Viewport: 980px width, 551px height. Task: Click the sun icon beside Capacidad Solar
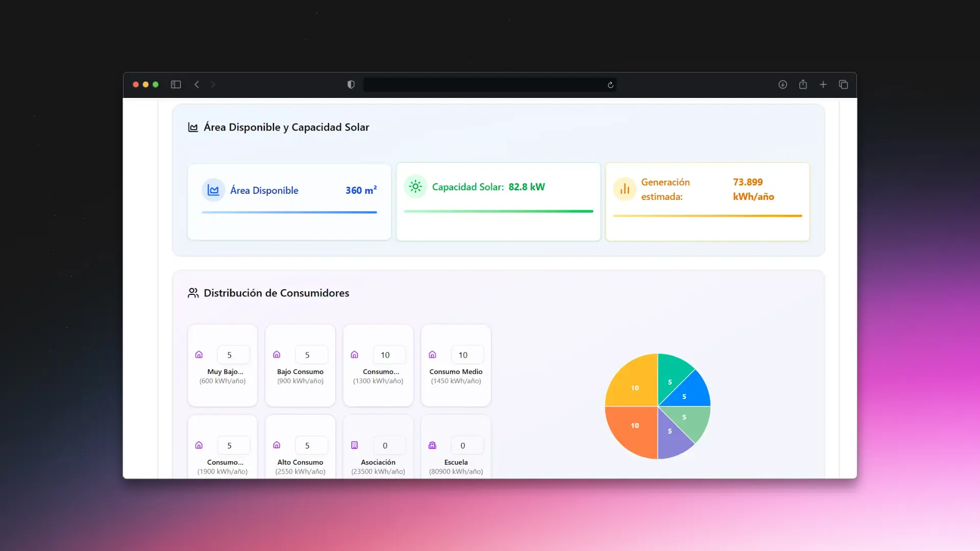click(415, 187)
